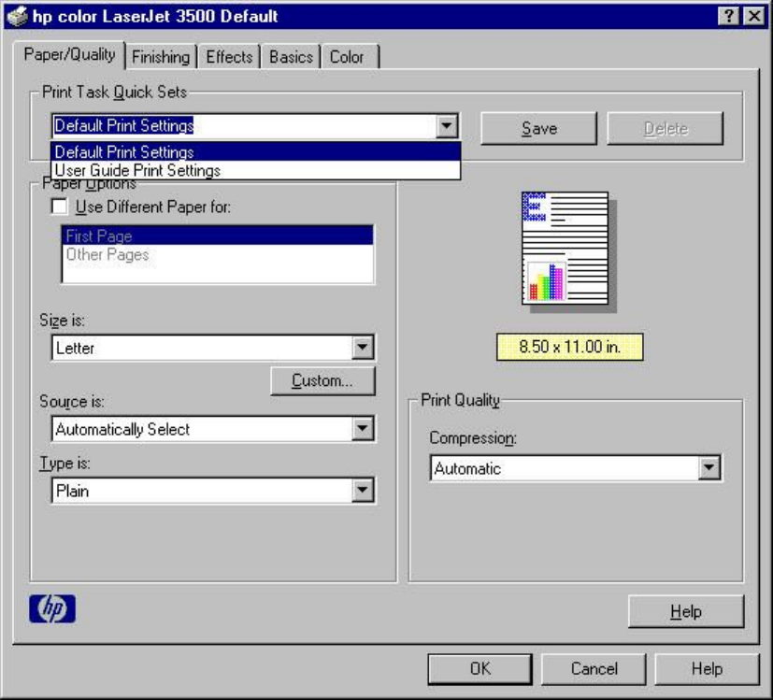
Task: Switch to the Paper/Quality tab
Action: [x=69, y=54]
